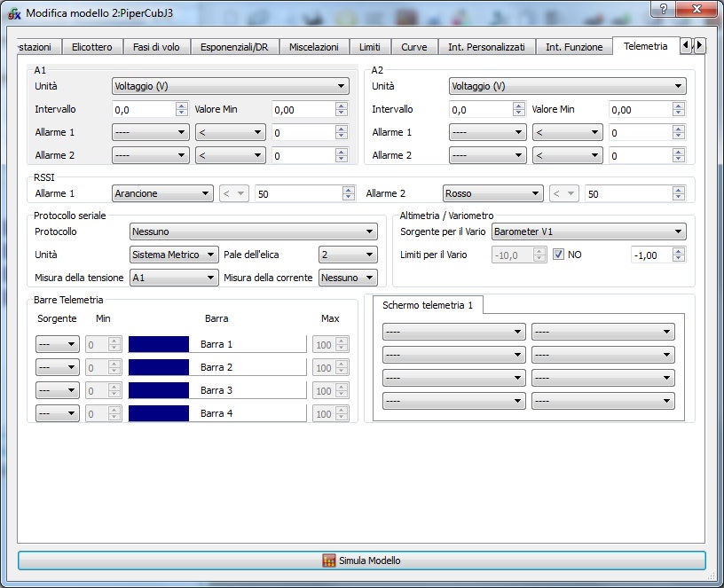This screenshot has height=588, width=724.
Task: Open the Miscelazioni tab
Action: point(313,47)
